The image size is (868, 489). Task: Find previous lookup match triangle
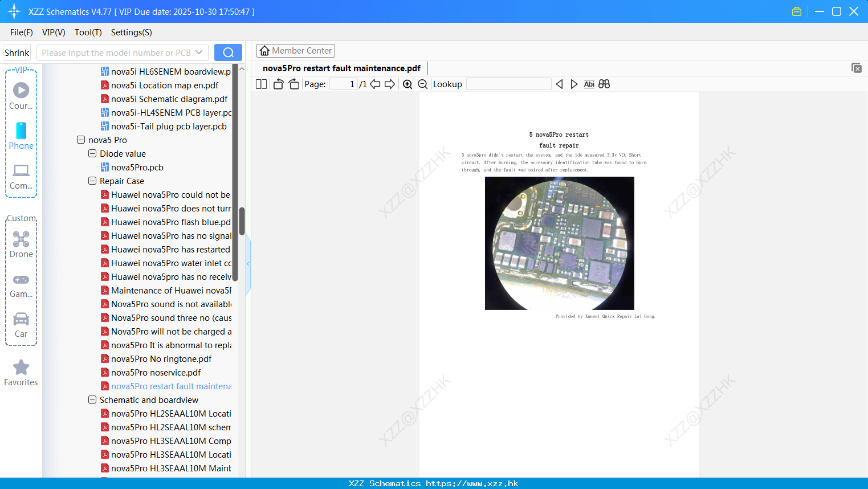point(559,84)
